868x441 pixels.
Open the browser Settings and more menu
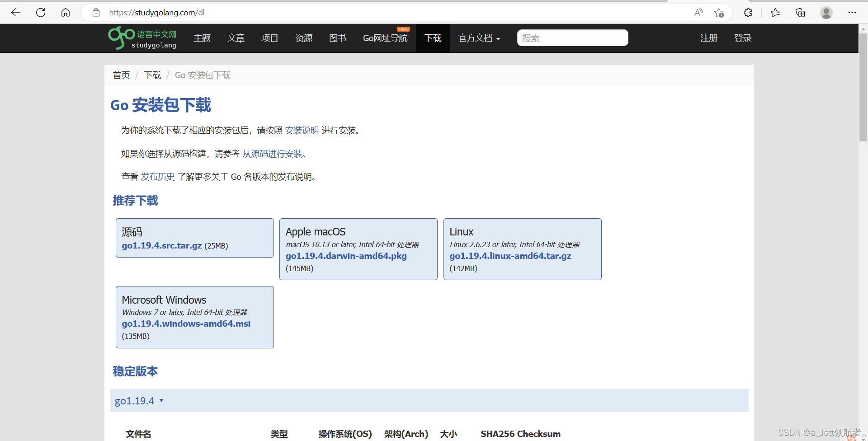coord(852,13)
